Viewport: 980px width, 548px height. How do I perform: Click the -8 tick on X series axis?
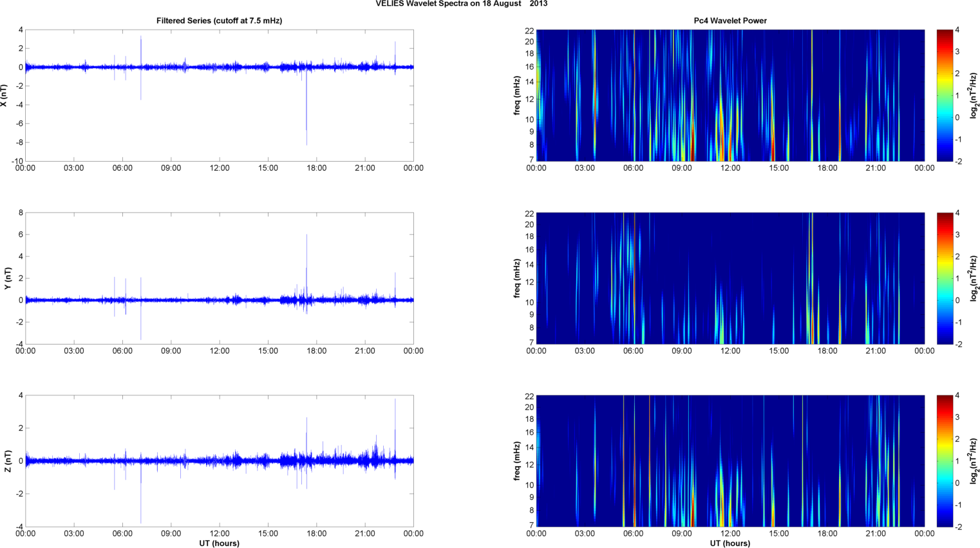(x=20, y=142)
